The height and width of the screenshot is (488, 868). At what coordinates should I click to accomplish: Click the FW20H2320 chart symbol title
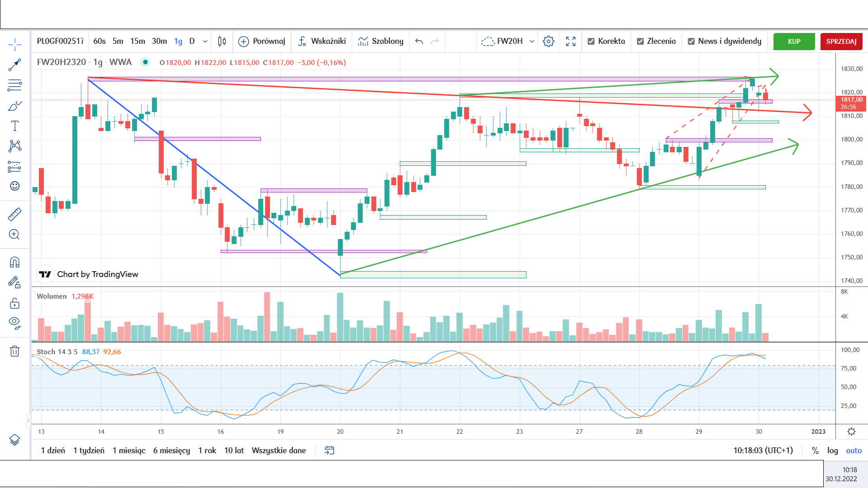61,62
